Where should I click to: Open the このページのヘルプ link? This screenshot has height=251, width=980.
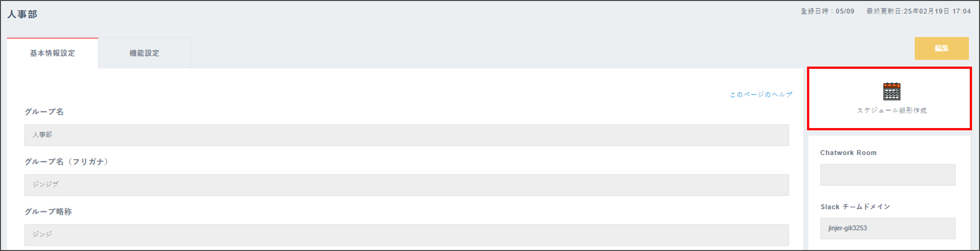click(761, 94)
